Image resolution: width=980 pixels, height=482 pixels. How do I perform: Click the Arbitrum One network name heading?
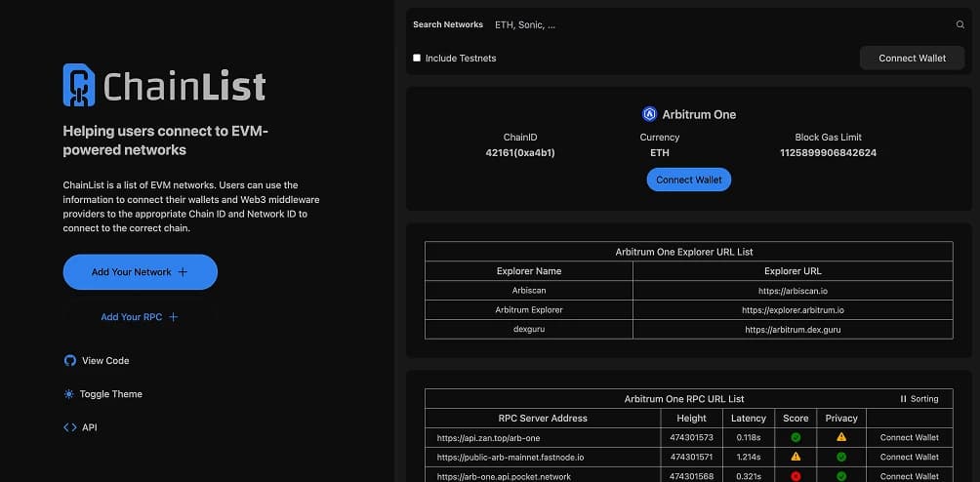click(699, 114)
